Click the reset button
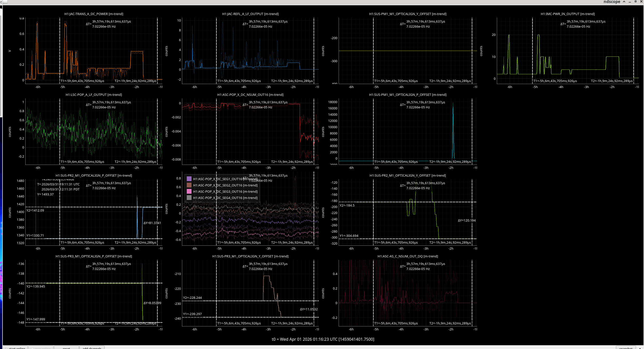This screenshot has height=349, width=644. coord(66,348)
